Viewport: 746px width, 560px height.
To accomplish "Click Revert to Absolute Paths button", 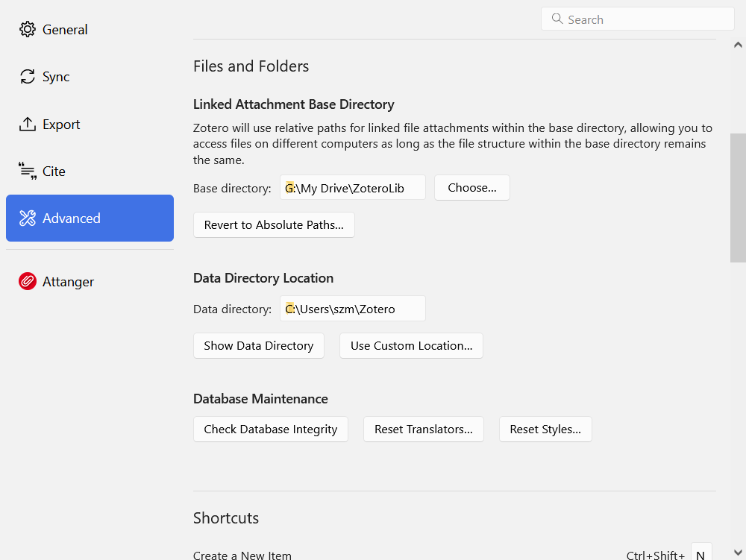I will point(274,225).
